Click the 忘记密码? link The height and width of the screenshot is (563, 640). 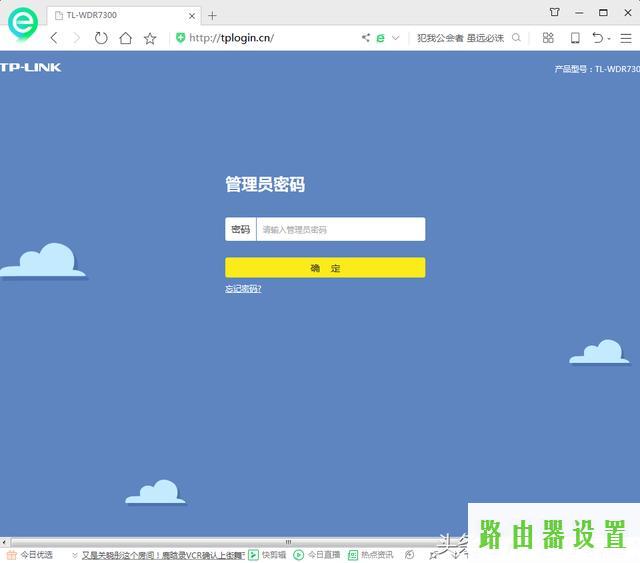pos(243,289)
